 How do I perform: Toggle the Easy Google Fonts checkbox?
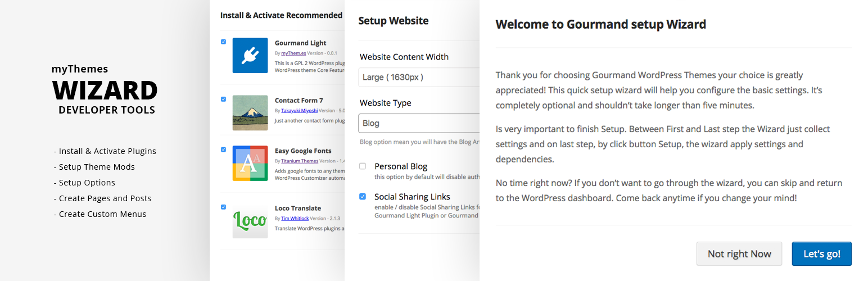[224, 149]
